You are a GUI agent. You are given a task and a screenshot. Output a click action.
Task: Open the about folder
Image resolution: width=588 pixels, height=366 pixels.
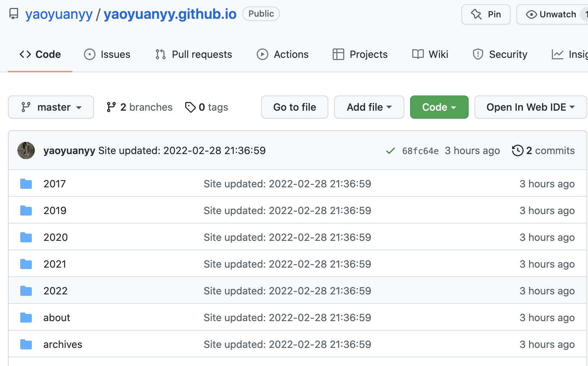(x=57, y=318)
